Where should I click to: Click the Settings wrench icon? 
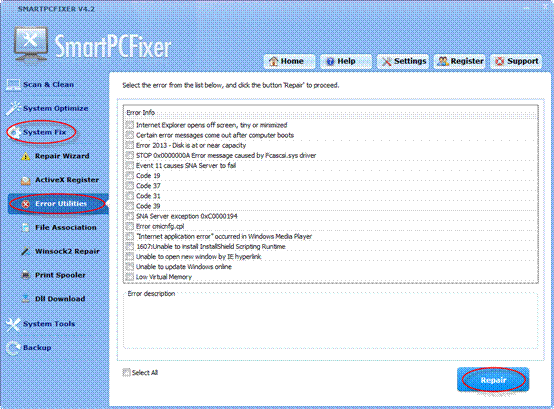[x=387, y=61]
